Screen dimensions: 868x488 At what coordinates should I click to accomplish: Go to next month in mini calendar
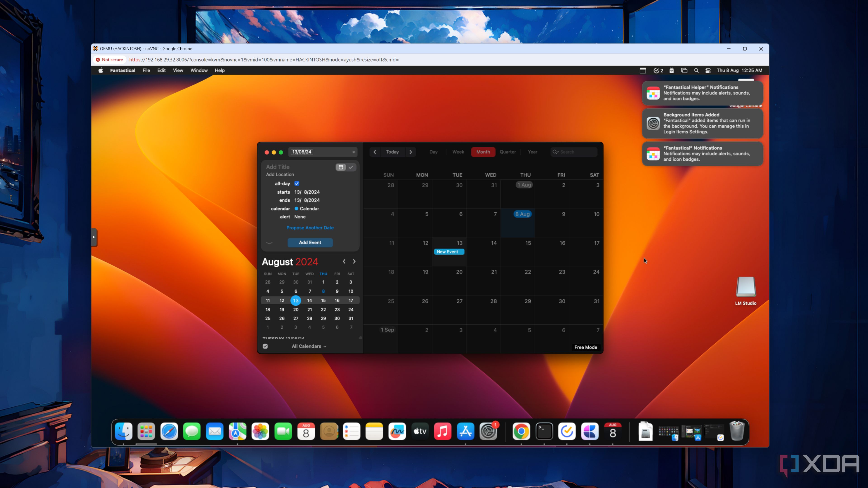tap(354, 261)
